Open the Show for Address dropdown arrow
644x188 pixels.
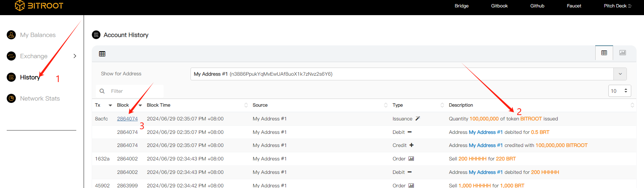click(620, 74)
